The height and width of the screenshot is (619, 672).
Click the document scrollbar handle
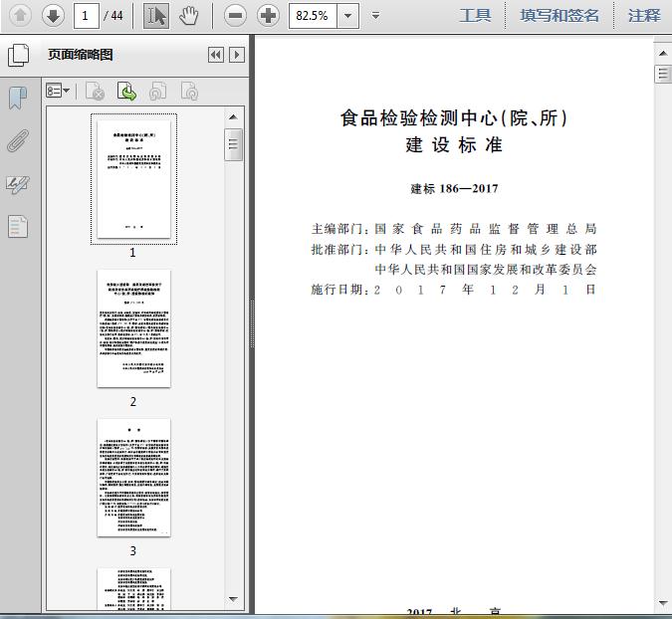tap(663, 74)
